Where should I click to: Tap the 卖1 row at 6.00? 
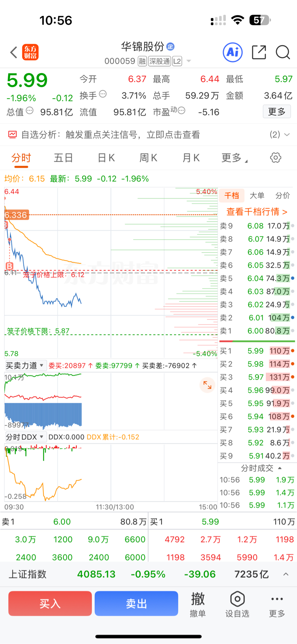pos(257,331)
